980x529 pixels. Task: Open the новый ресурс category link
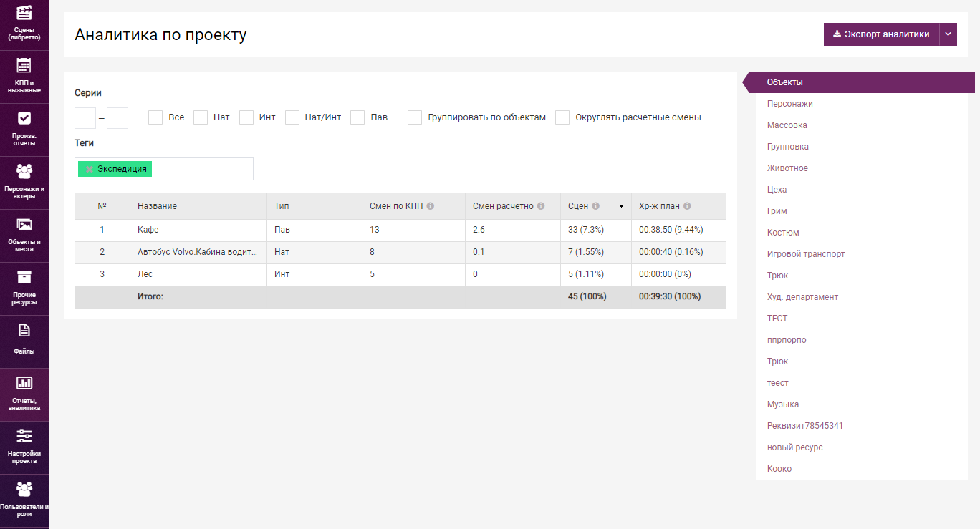794,447
